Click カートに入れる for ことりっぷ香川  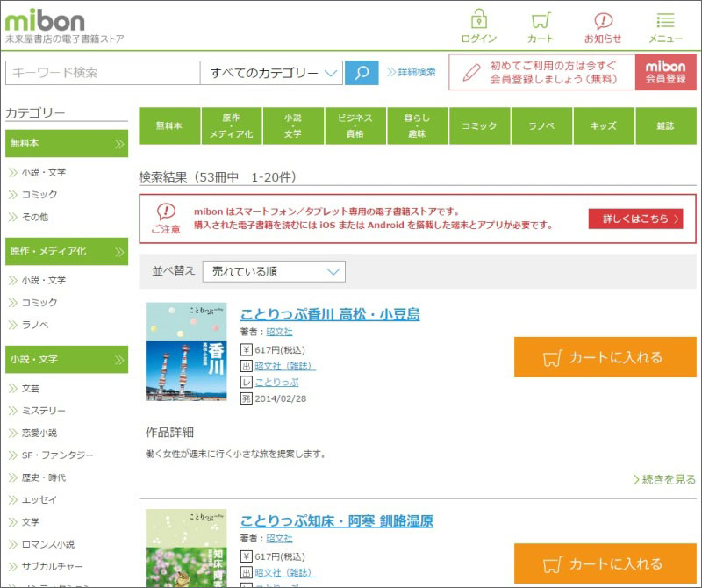point(605,357)
